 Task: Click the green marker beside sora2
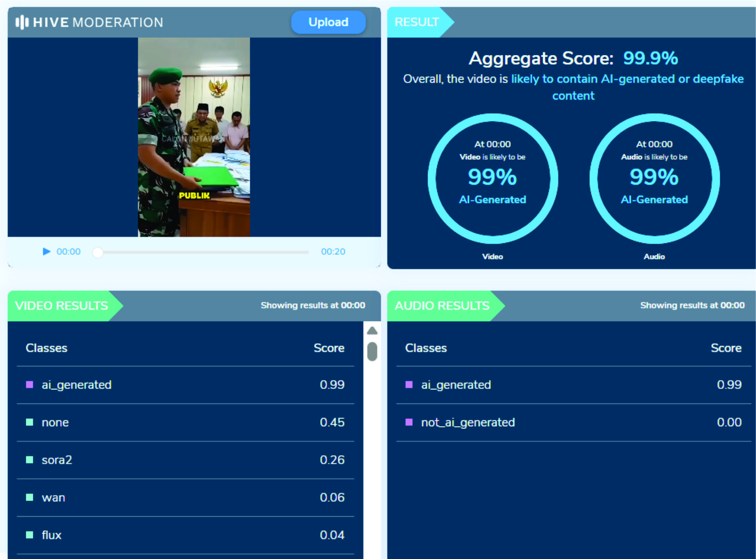pos(30,460)
